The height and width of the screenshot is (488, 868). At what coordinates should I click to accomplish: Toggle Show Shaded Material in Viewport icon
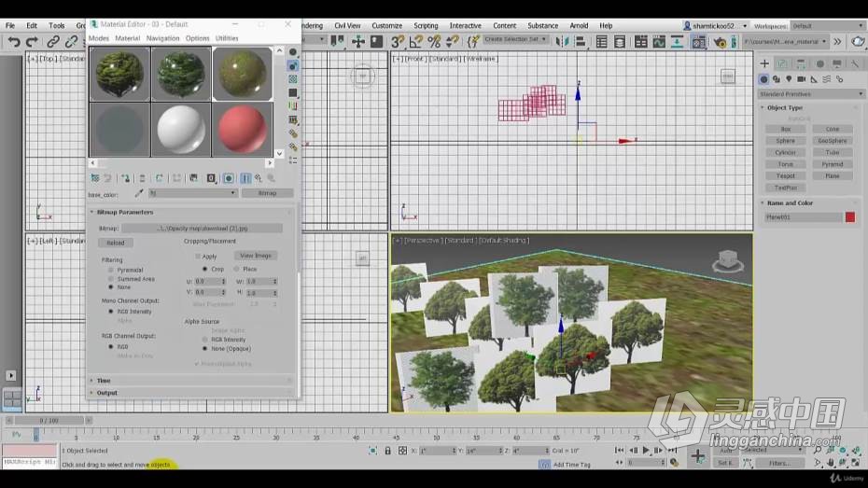[x=229, y=178]
